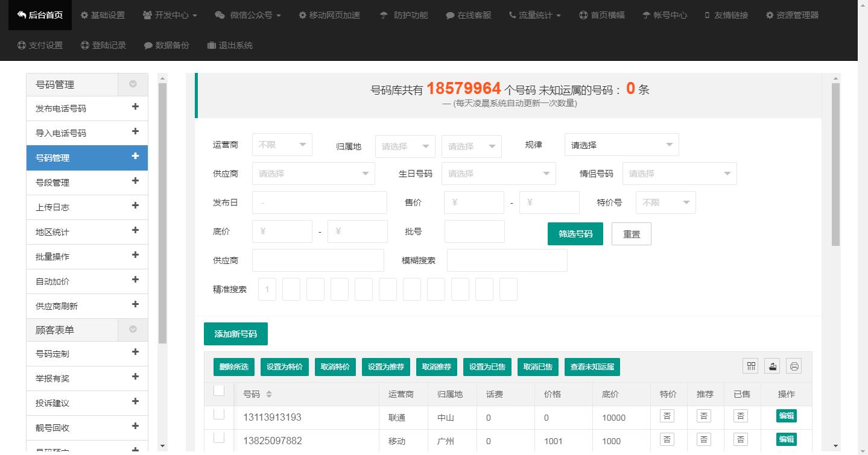Click the plus icon beside 上传日志

point(135,206)
